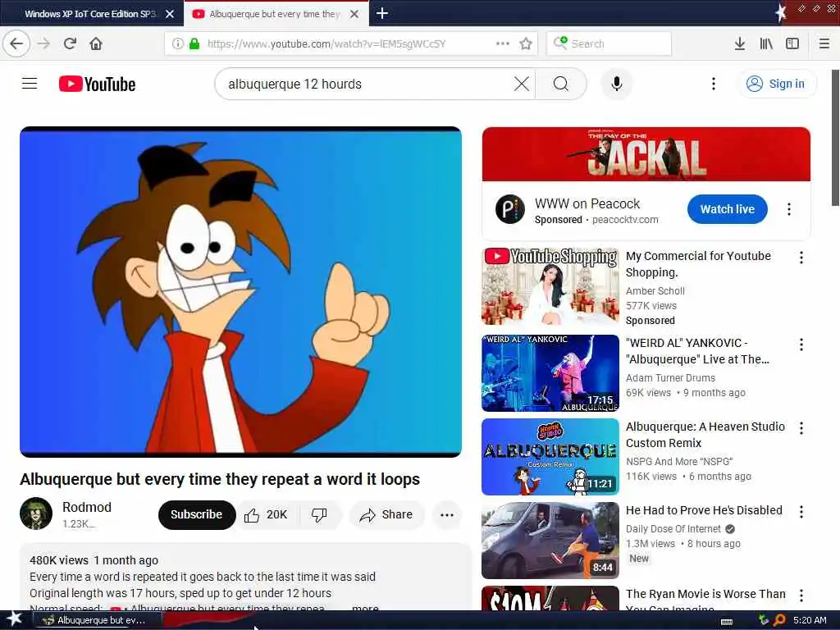This screenshot has height=630, width=840.
Task: Click the magnifier tray icon in taskbar
Action: pyautogui.click(x=779, y=620)
